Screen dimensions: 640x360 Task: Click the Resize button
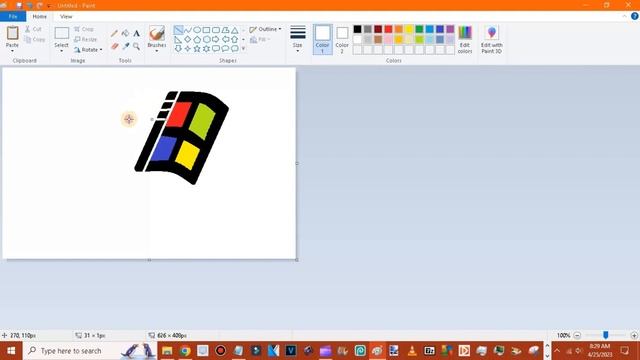[86, 40]
